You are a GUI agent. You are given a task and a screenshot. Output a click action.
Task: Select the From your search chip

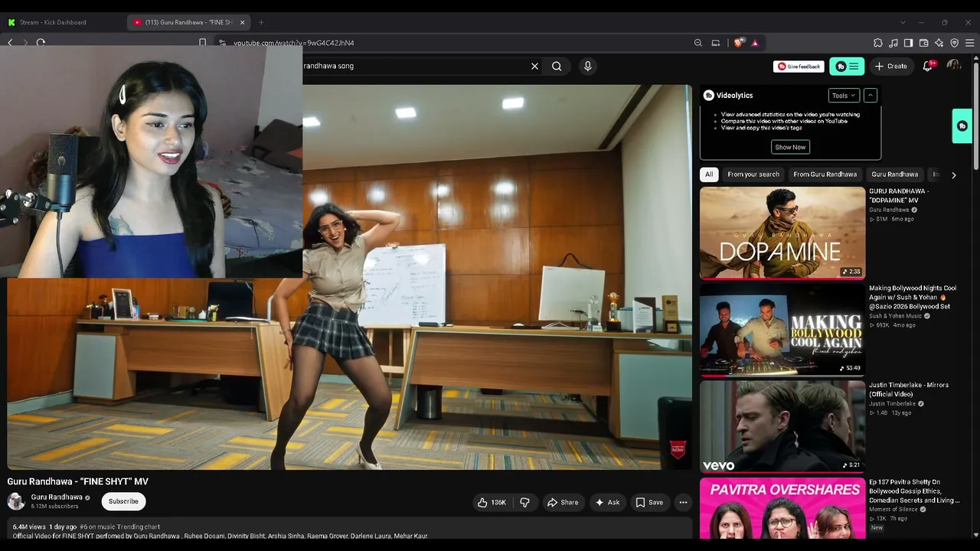(x=753, y=174)
